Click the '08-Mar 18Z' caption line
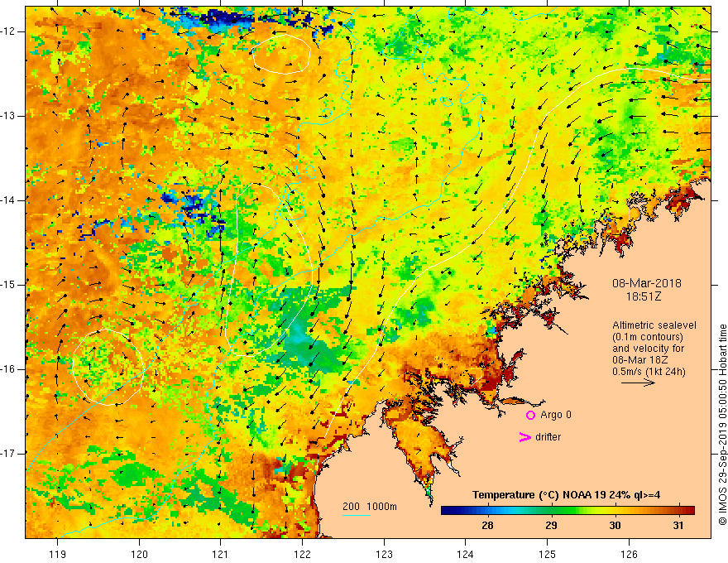The width and height of the screenshot is (728, 563). pos(641,360)
